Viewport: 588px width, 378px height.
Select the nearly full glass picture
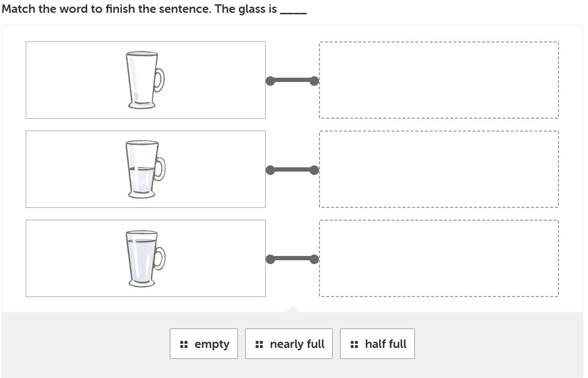(145, 258)
